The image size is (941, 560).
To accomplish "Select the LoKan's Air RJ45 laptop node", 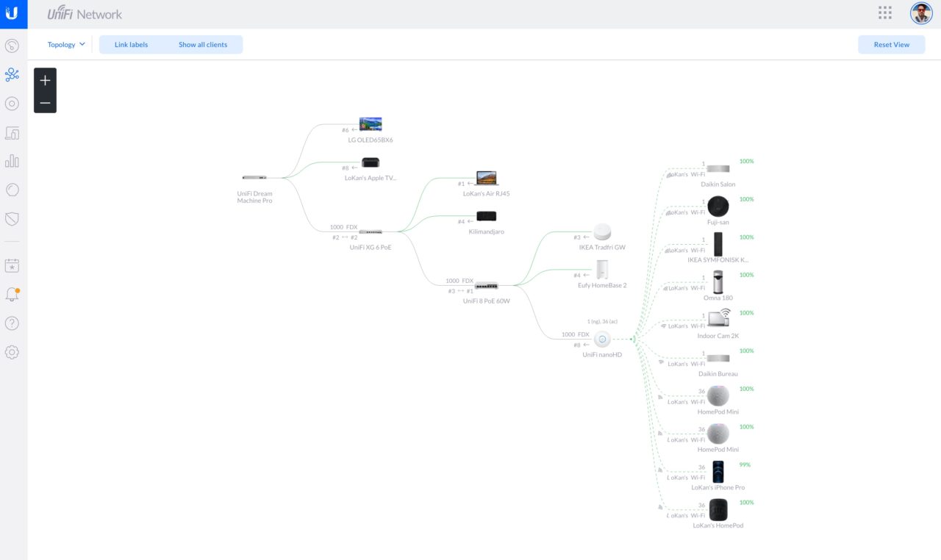I will (487, 179).
